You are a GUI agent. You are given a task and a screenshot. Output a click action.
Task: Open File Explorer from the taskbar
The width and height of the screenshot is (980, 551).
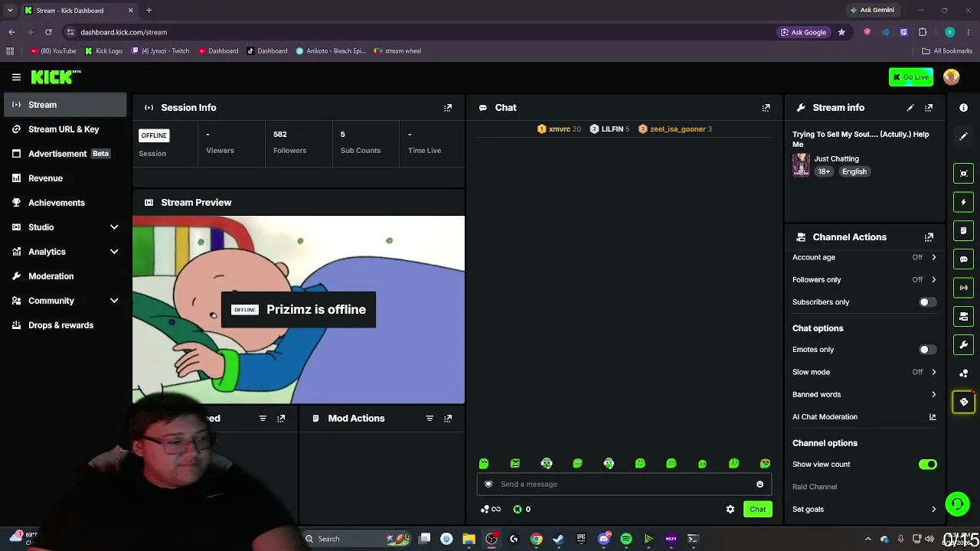[x=469, y=539]
